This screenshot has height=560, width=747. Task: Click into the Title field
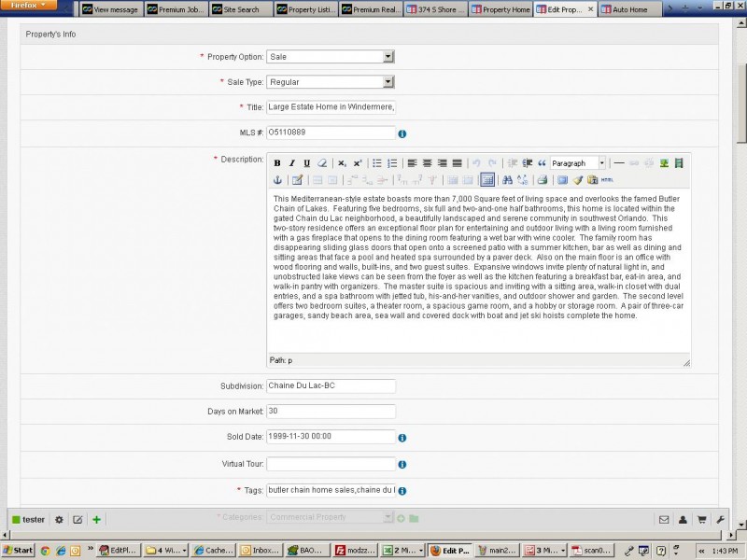point(331,107)
